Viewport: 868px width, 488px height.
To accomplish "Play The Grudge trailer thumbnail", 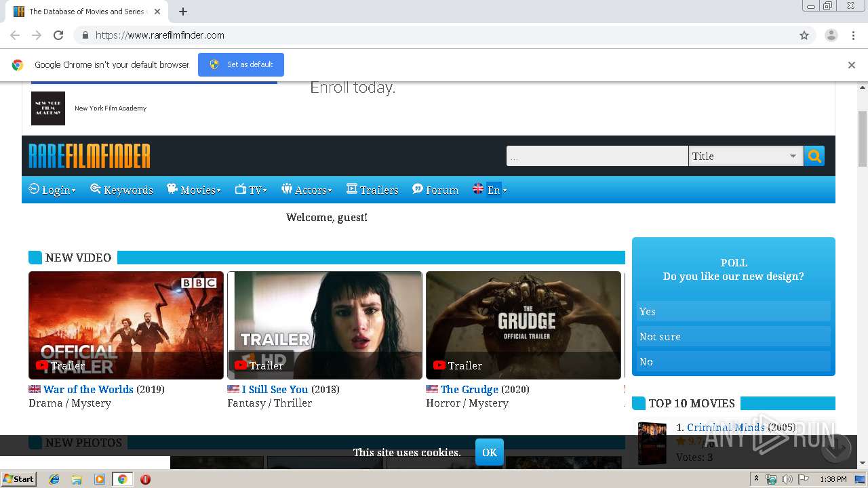I will (524, 325).
